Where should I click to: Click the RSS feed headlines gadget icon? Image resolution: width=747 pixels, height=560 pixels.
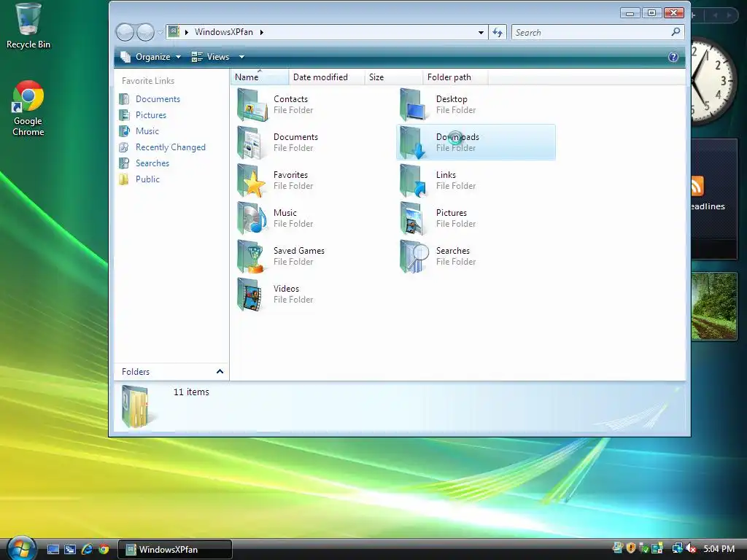(x=697, y=186)
